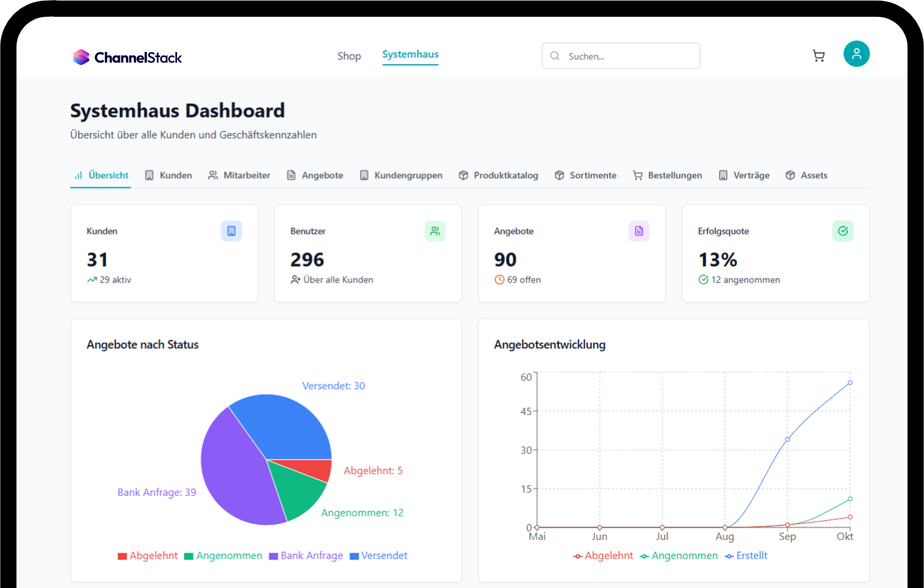Toggle the Abgelehnt pie legend entry
The image size is (924, 588).
click(148, 556)
